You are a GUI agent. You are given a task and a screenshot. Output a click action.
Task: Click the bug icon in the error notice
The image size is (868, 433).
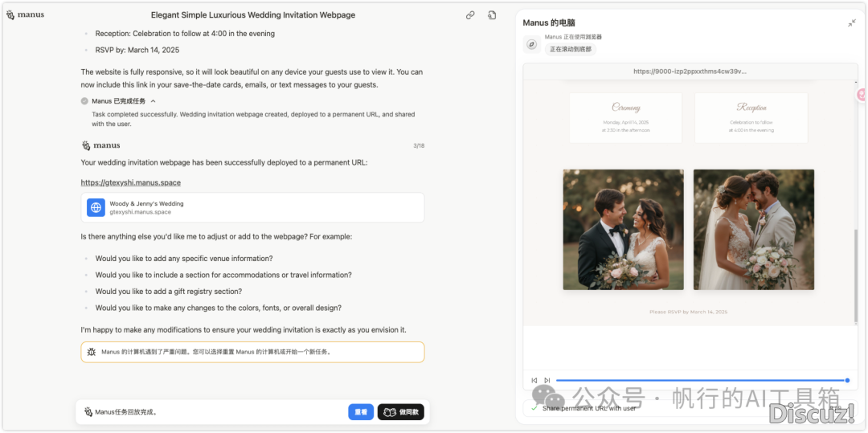tap(92, 352)
